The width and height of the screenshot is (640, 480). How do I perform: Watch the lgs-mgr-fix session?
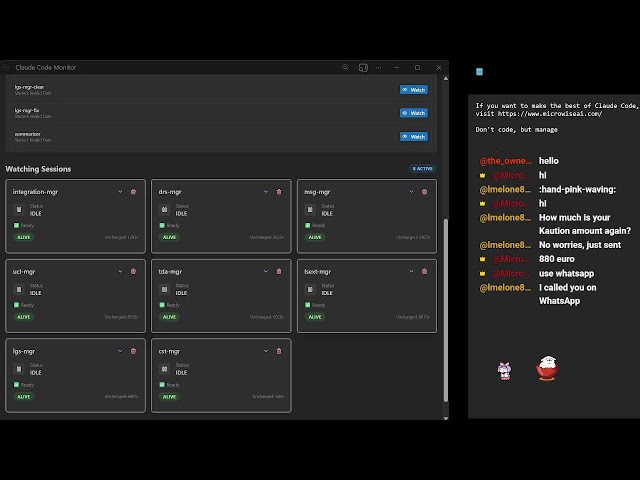(x=414, y=113)
